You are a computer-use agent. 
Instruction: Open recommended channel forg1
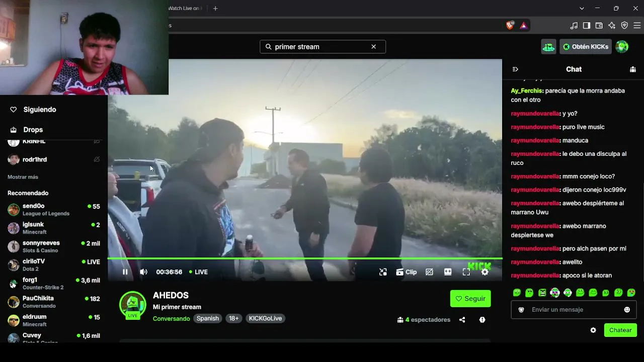[54, 284]
